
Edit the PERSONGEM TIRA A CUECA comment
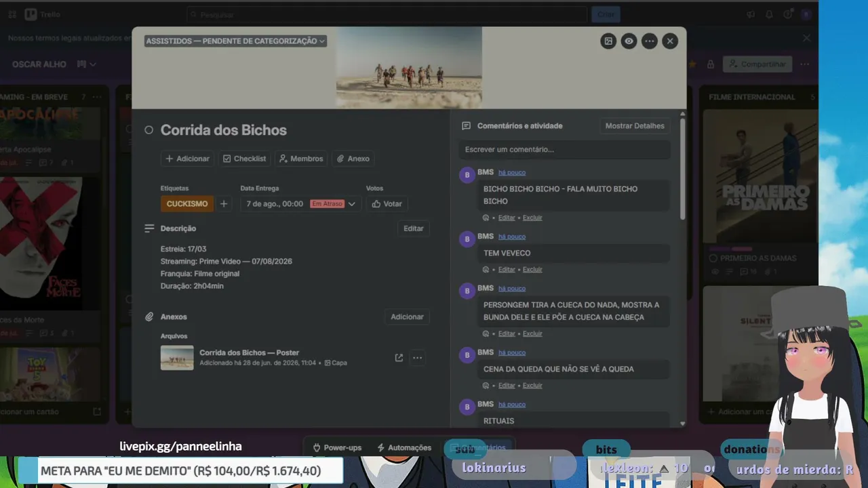pyautogui.click(x=507, y=334)
